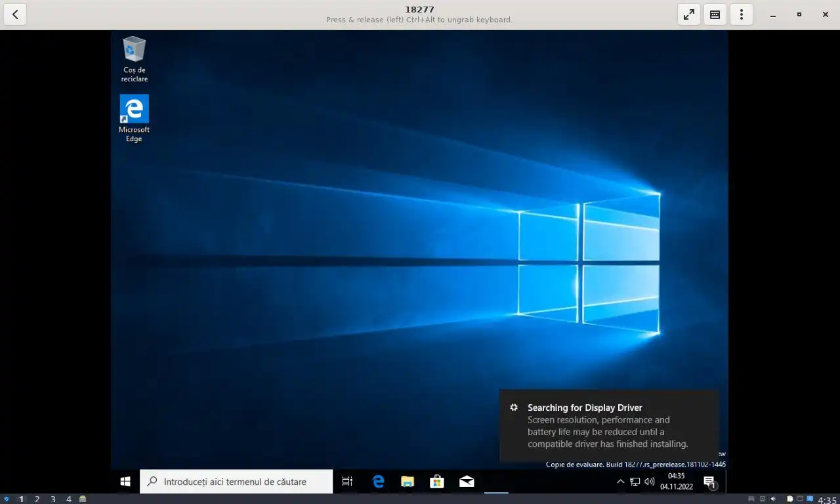Maximize the 18277 virtual machine window
The height and width of the screenshot is (504, 840).
tap(799, 14)
